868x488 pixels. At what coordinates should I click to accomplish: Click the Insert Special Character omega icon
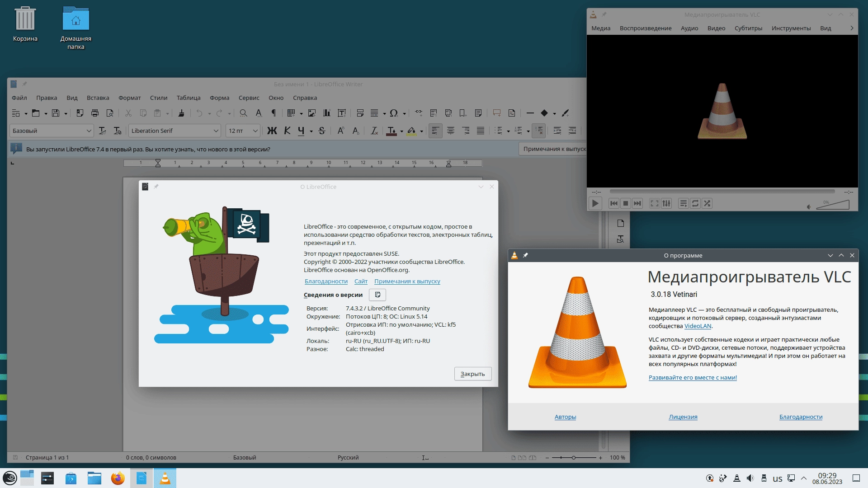pyautogui.click(x=394, y=113)
